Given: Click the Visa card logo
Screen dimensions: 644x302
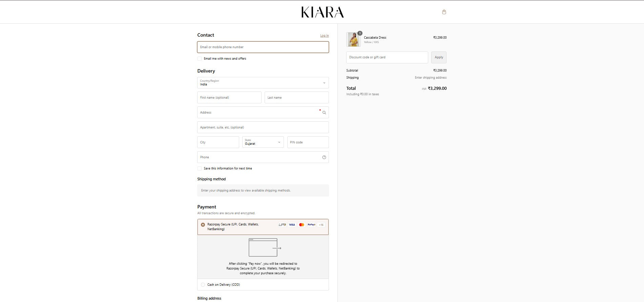Looking at the screenshot, I should click(x=292, y=225).
